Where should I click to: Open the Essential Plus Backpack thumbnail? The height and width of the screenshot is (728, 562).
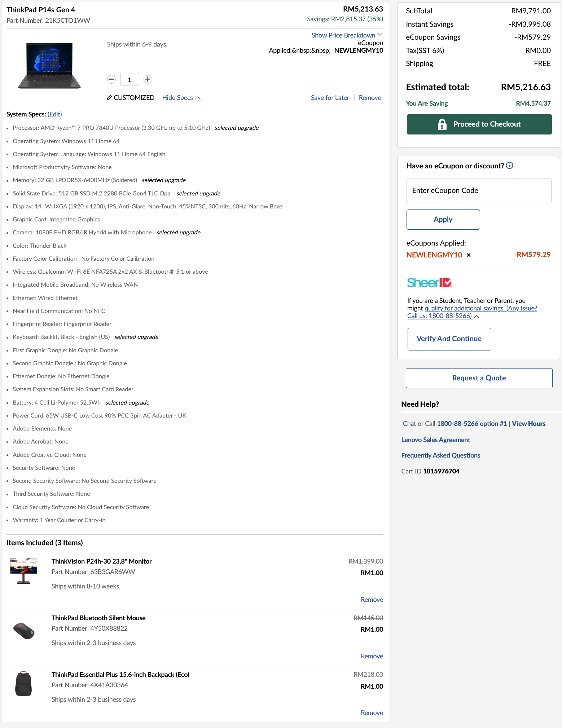pyautogui.click(x=24, y=684)
